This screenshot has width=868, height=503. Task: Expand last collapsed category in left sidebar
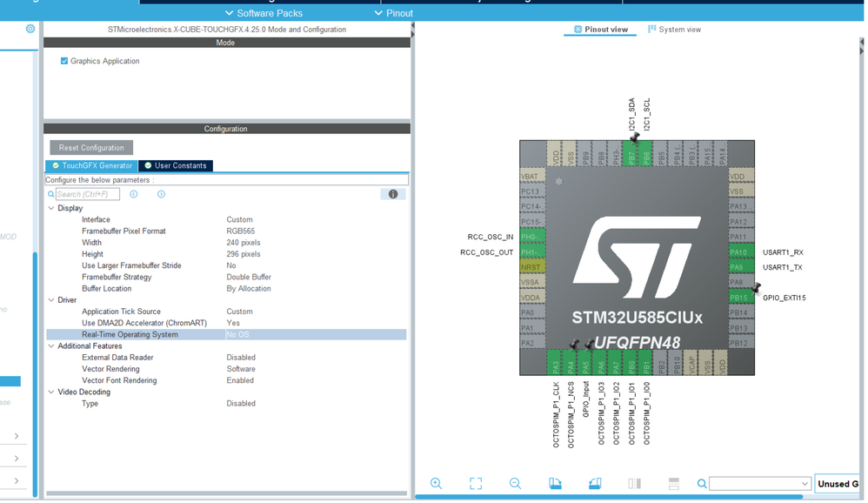pos(17,481)
